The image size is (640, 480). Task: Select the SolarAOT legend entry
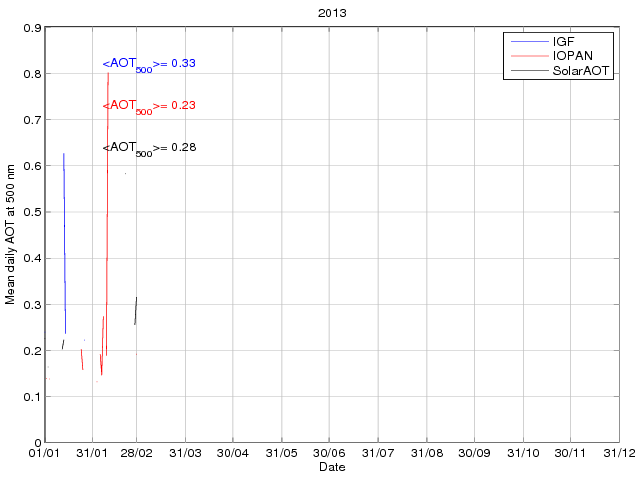point(580,71)
